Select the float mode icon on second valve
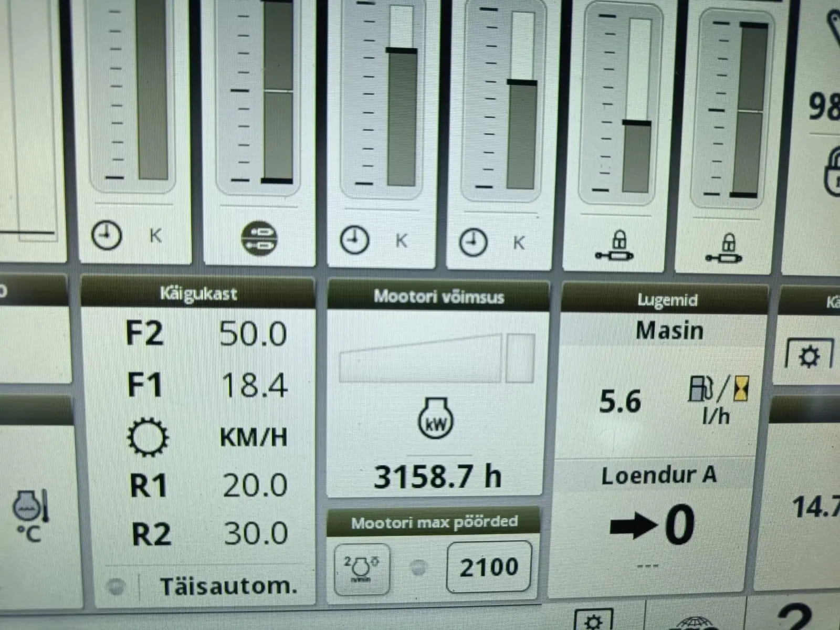 pos(259,238)
